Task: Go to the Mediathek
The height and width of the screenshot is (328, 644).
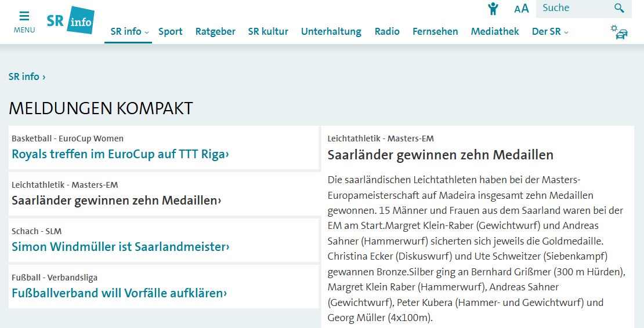Action: [x=495, y=32]
